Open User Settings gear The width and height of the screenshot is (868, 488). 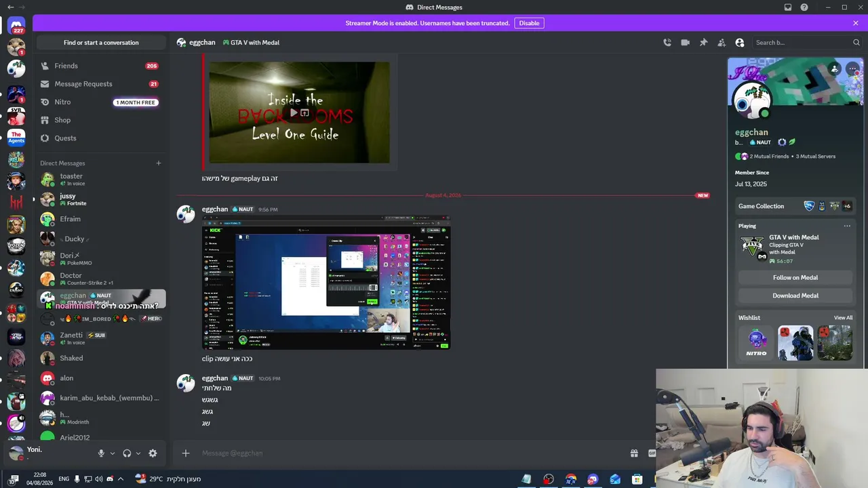click(153, 453)
